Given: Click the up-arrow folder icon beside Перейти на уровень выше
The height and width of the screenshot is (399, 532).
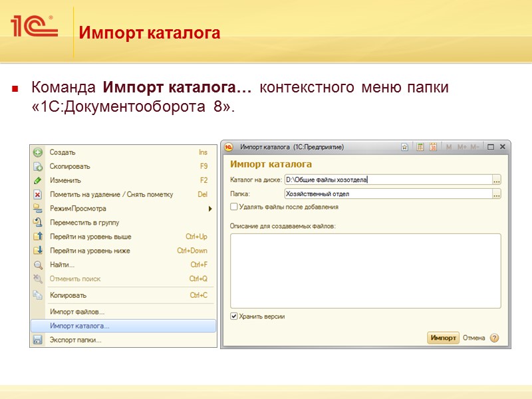Looking at the screenshot, I should tap(38, 237).
